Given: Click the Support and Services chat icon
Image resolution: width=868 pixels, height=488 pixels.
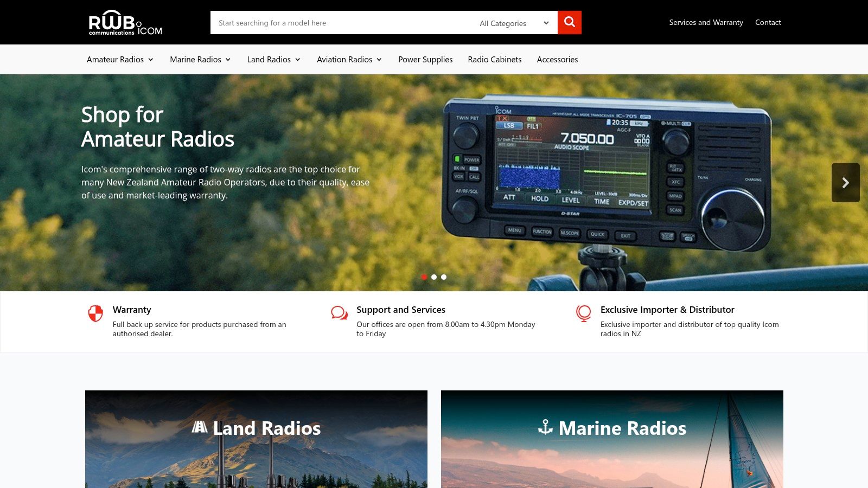Looking at the screenshot, I should [340, 313].
